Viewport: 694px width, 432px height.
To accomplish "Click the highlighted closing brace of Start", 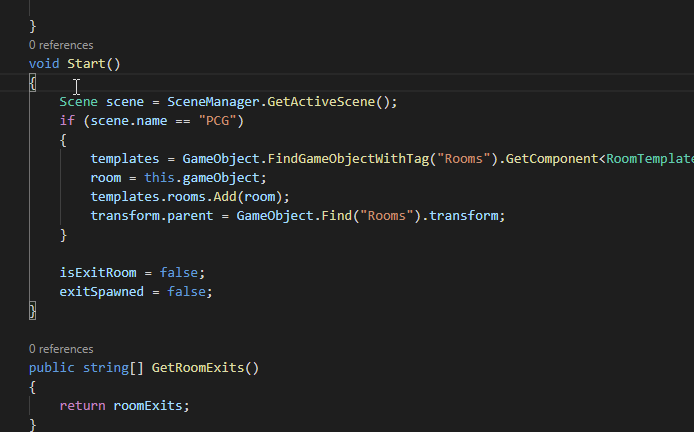I will pyautogui.click(x=32, y=311).
